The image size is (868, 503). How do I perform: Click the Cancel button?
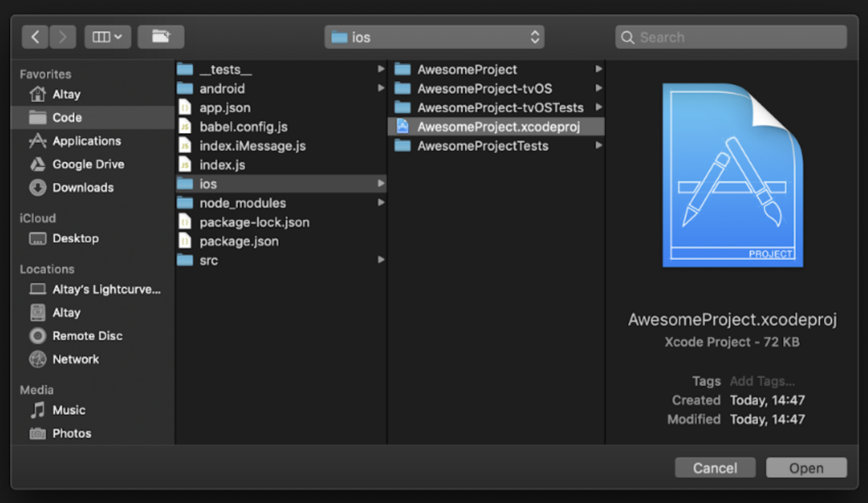[x=715, y=468]
